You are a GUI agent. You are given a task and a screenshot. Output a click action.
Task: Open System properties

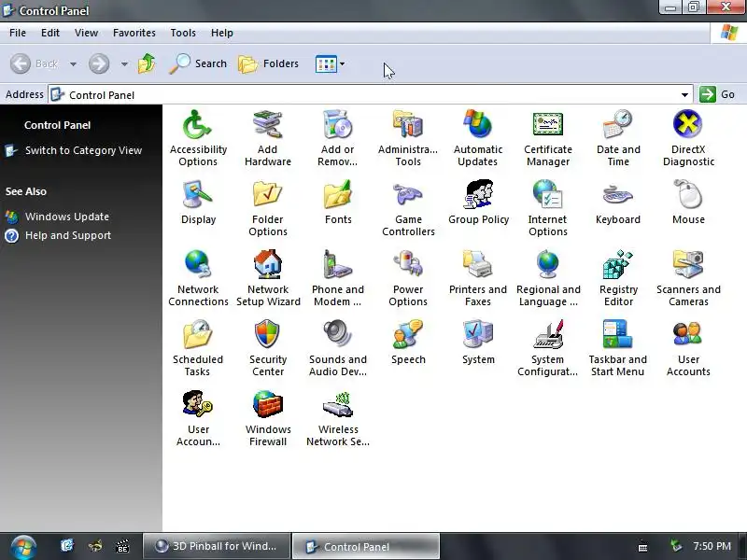[x=478, y=342]
